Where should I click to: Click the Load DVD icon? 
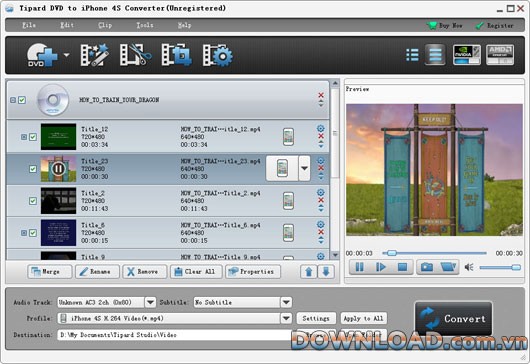tap(42, 55)
